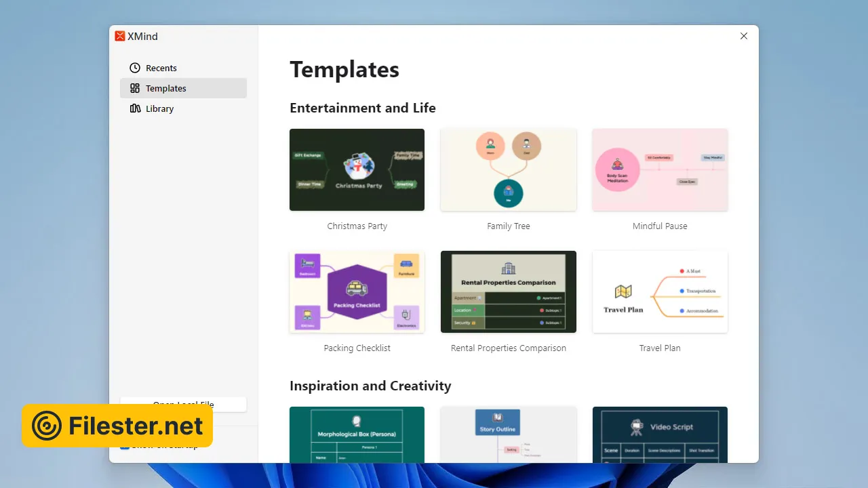Click the Mindful Pause caption text
Image resolution: width=868 pixels, height=488 pixels.
tap(660, 226)
